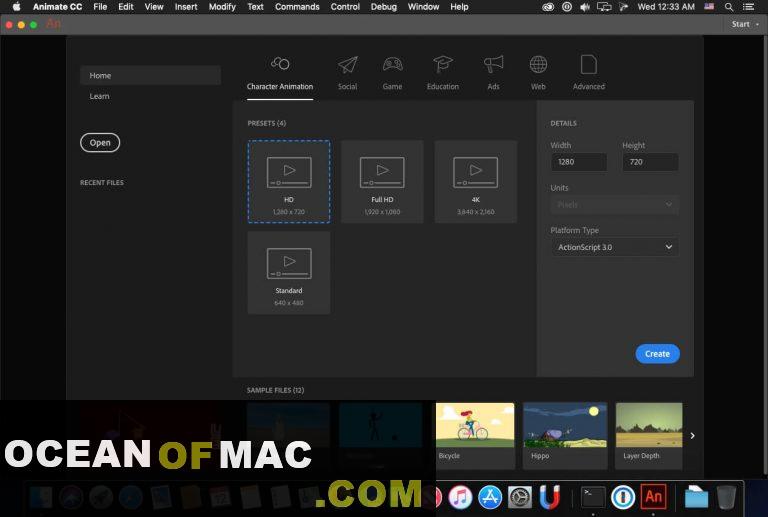Screen dimensions: 768x517
Task: Open App Store from the Dock
Action: (490, 497)
